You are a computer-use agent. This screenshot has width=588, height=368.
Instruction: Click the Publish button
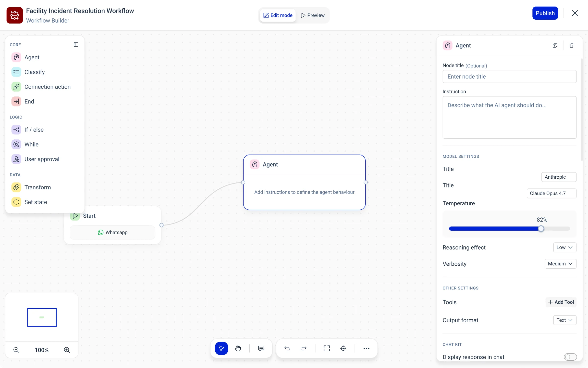(x=545, y=13)
